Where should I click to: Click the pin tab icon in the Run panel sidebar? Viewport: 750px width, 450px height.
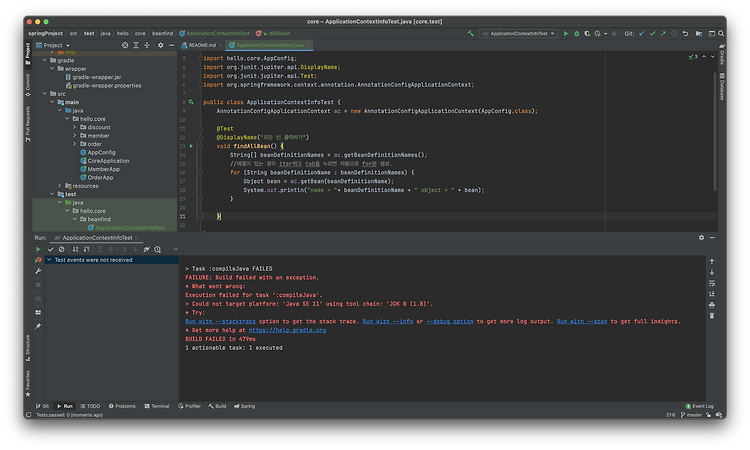click(x=38, y=326)
